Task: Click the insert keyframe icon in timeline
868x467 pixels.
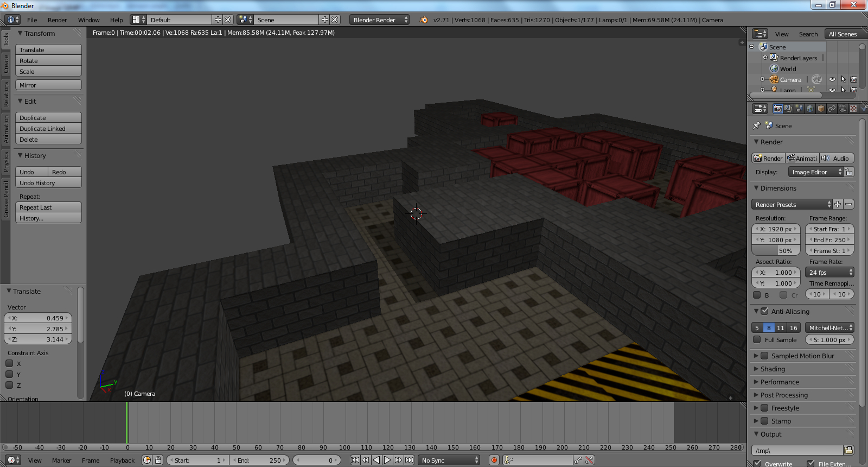Action: coord(578,460)
